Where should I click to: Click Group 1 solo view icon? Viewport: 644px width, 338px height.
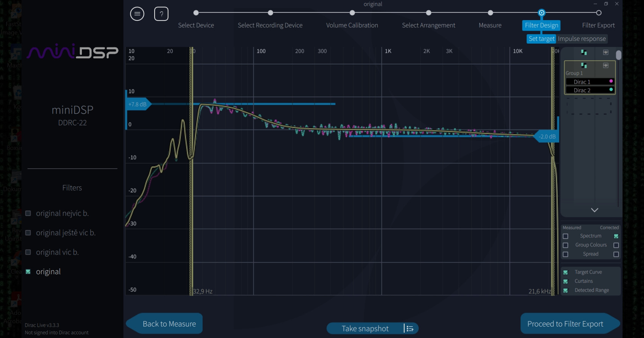pyautogui.click(x=606, y=66)
